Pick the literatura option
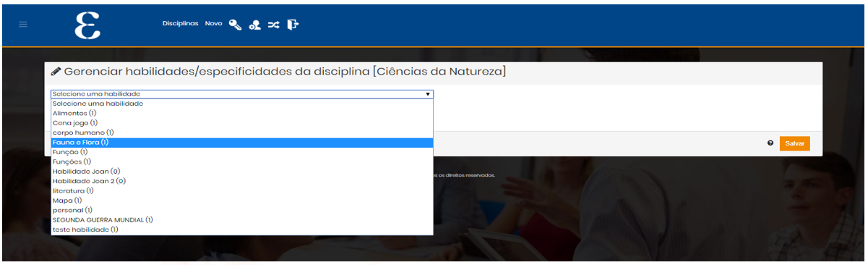The image size is (868, 265). tap(242, 190)
